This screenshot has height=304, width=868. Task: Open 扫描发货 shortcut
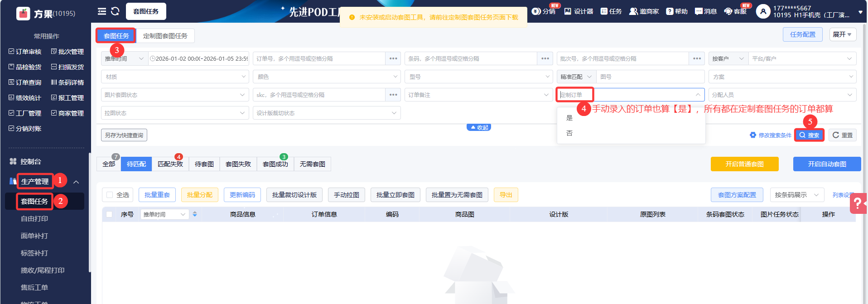[68, 67]
